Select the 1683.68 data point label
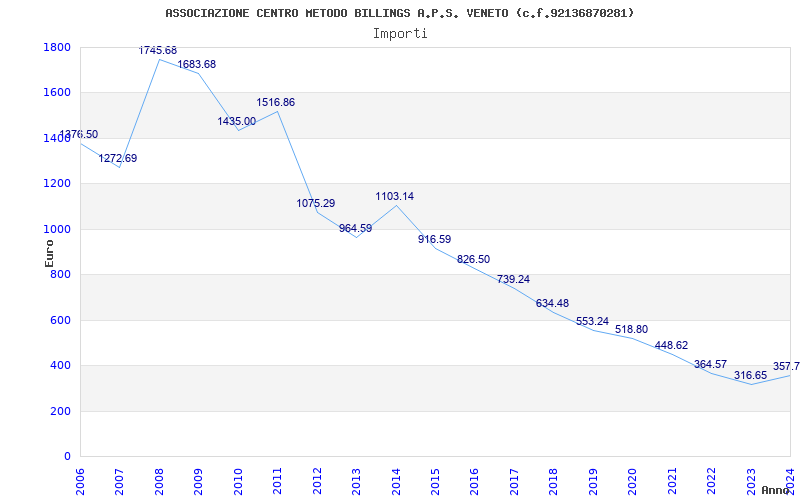The image size is (800, 500). click(x=197, y=65)
